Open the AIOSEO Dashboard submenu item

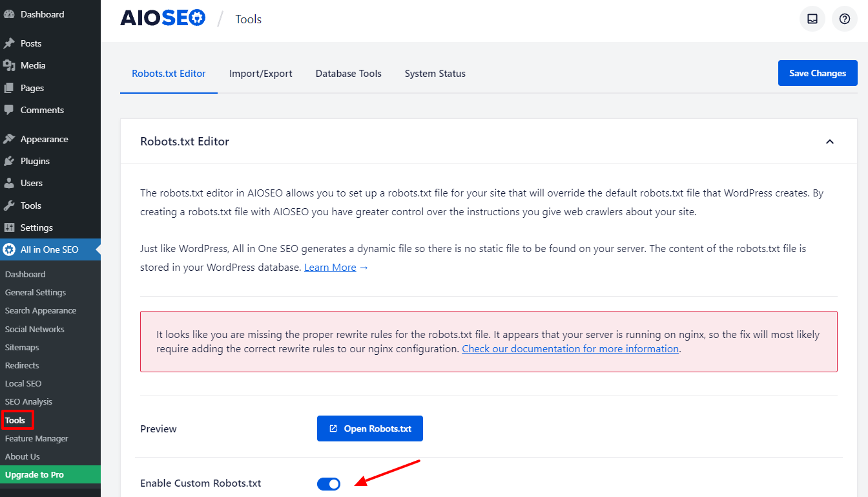click(25, 274)
